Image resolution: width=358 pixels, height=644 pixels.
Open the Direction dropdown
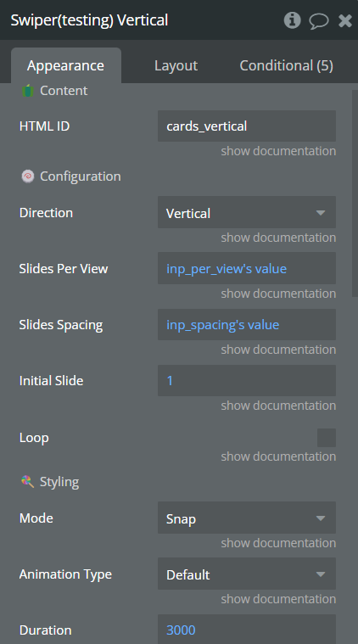click(247, 212)
